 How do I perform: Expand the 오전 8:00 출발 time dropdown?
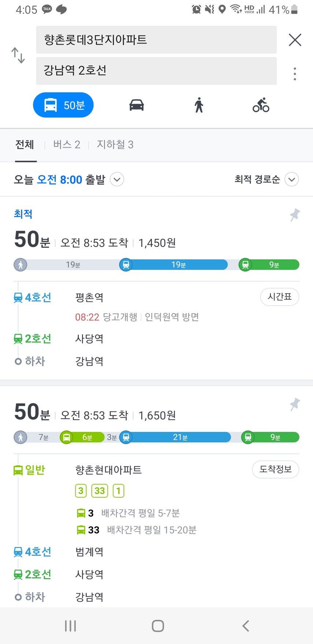click(117, 179)
